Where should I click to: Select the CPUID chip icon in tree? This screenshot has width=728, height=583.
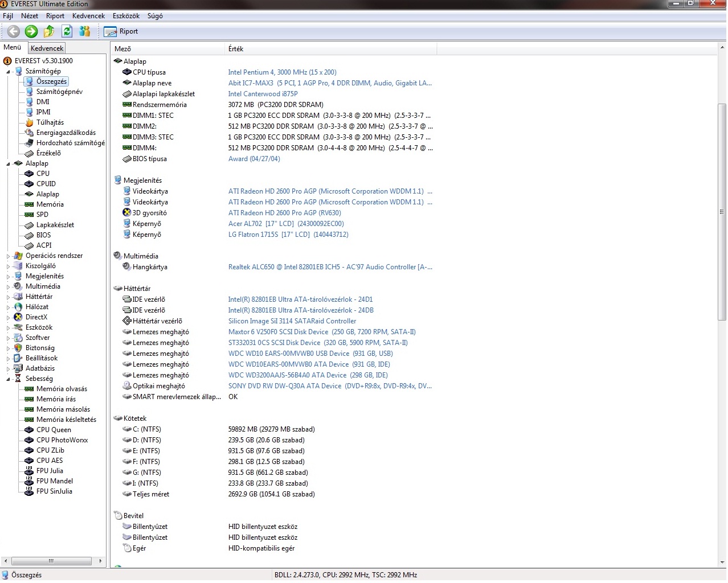pos(29,184)
